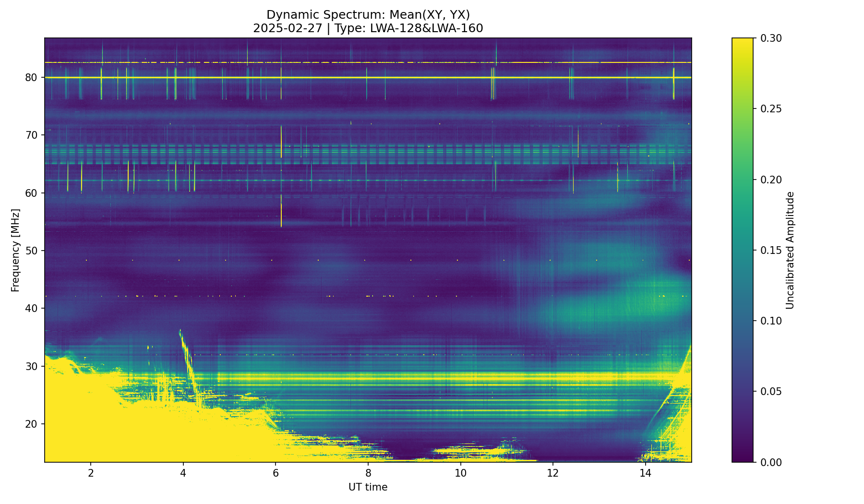Click the 2025-02-27 LWA-128&LWA-160 subtitle
This screenshot has width=864, height=504.
click(x=368, y=28)
